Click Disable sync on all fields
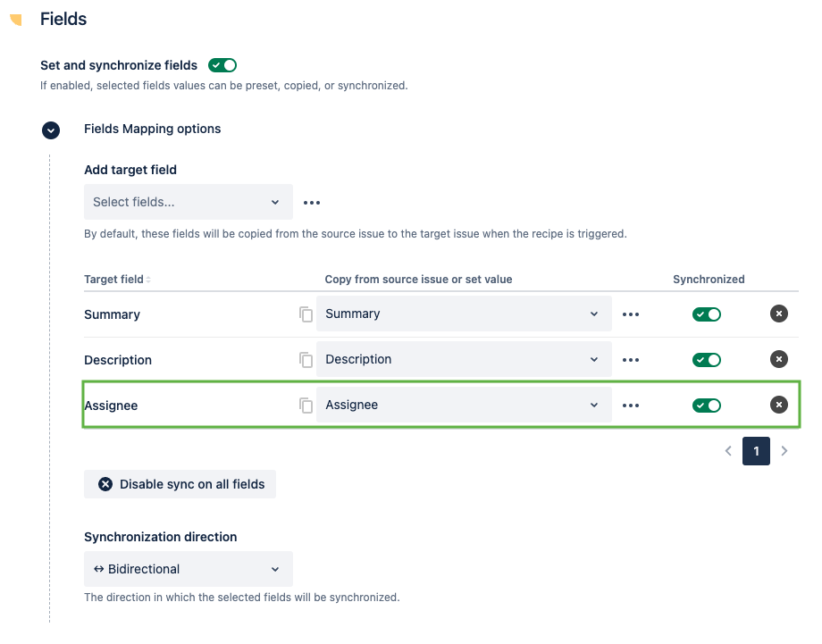This screenshot has width=822, height=644. (x=180, y=484)
